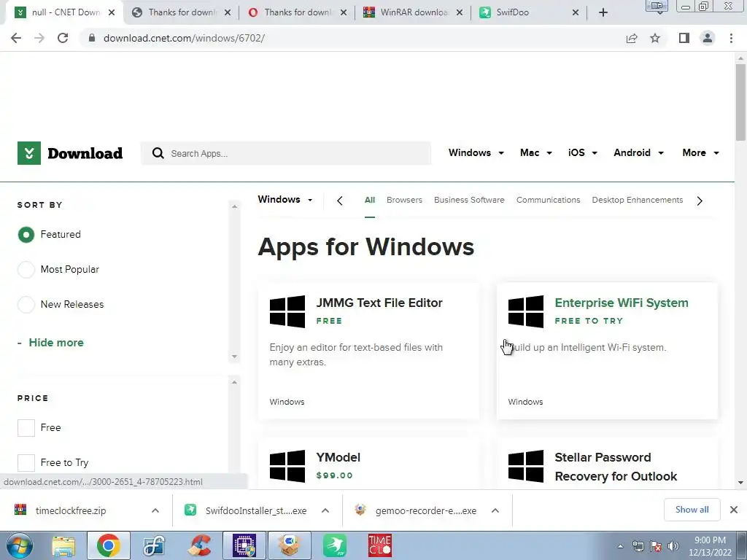Check the Free to Try price filter
747x560 pixels.
(26, 462)
